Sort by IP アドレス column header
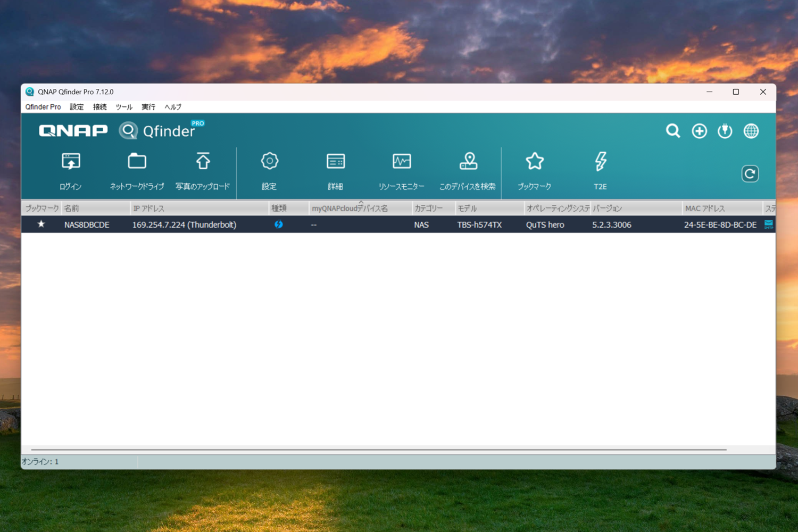The width and height of the screenshot is (798, 532). pyautogui.click(x=199, y=208)
